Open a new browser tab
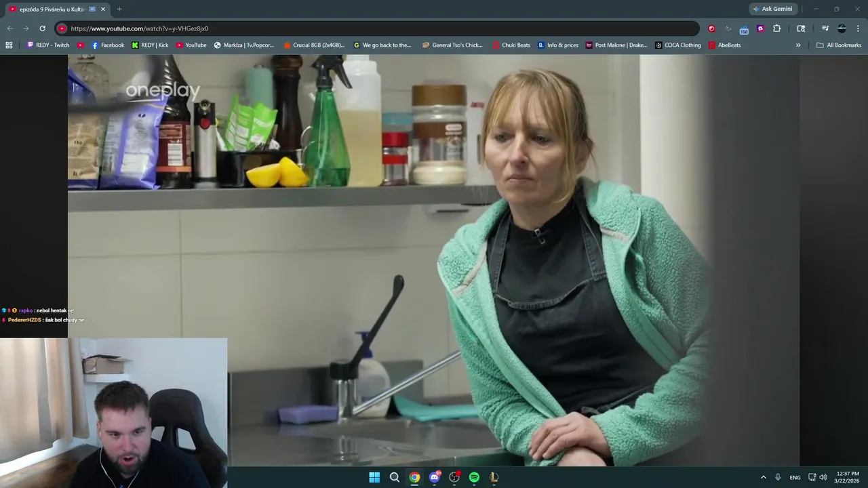Viewport: 868px width, 488px height. 119,9
